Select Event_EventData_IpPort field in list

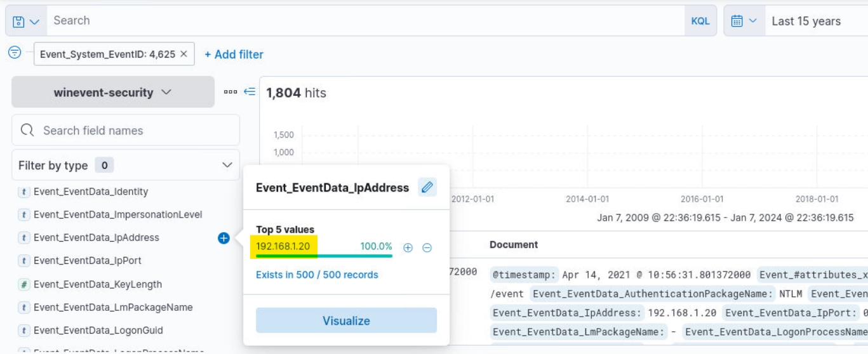point(87,261)
